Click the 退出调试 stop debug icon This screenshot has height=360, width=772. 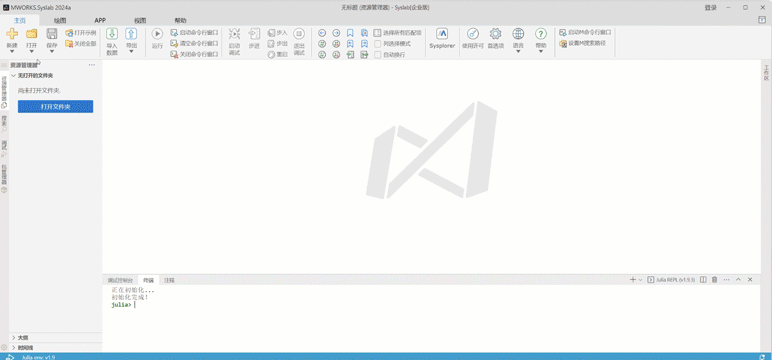(299, 33)
